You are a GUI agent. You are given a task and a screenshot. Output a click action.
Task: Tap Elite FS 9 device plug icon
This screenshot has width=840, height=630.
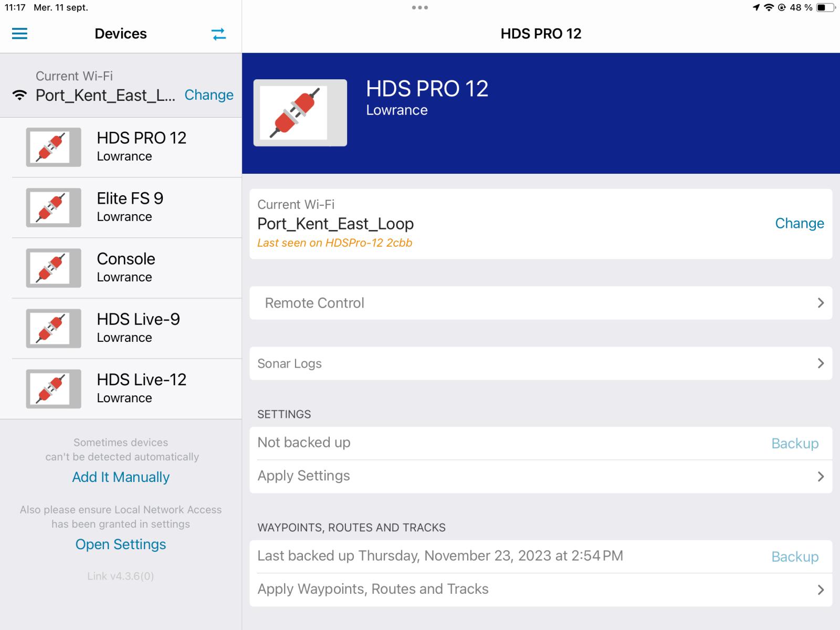[x=54, y=208]
